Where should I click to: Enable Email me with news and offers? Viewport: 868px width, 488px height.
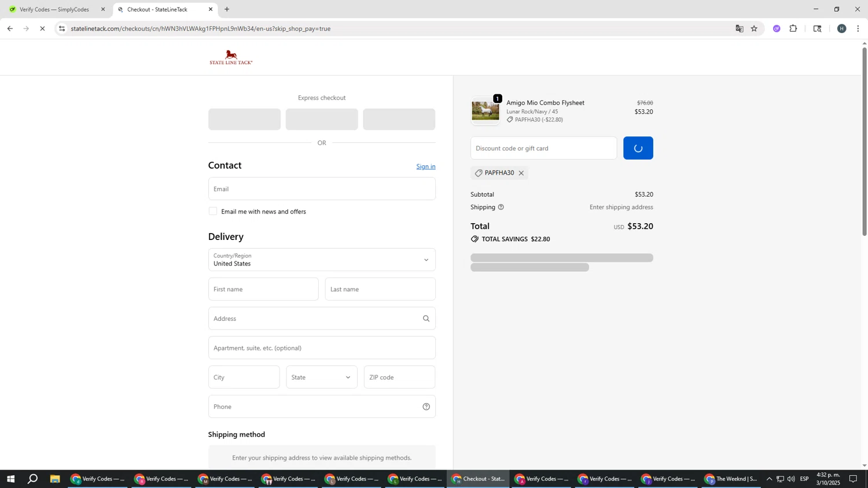coord(213,212)
